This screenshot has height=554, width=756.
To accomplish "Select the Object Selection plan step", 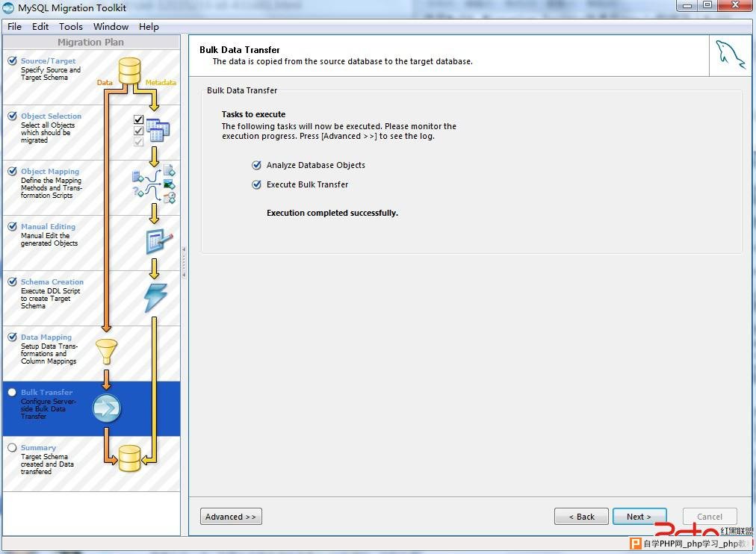I will [92, 132].
